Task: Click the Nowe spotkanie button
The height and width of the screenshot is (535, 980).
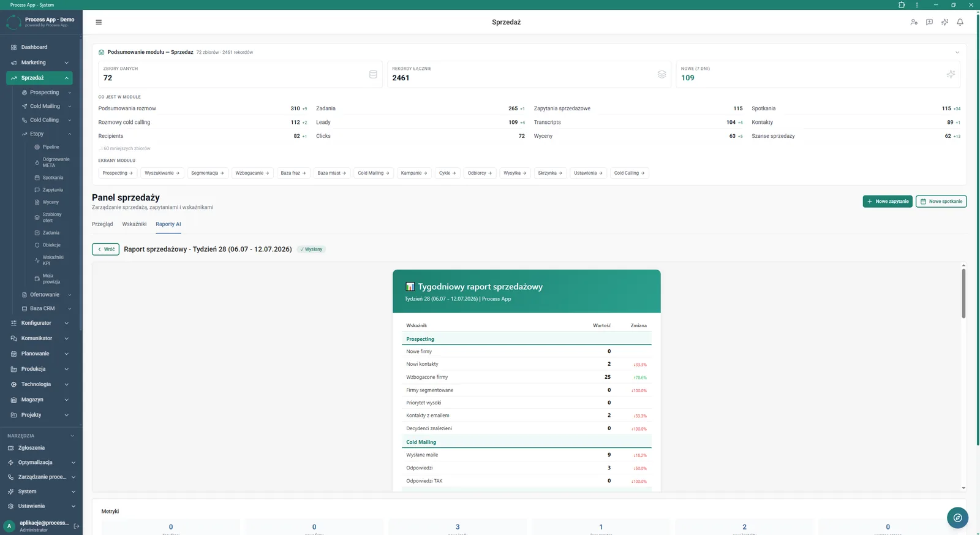Action: pyautogui.click(x=941, y=201)
